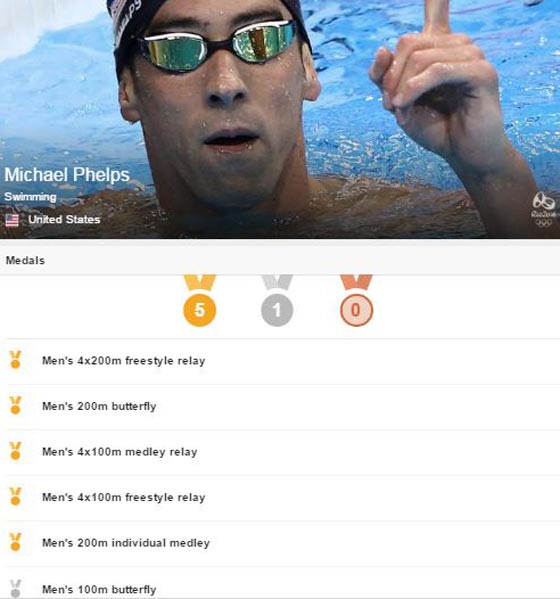Screen dimensions: 560x599
Task: Click the Michael Phelps athlete name
Action: [x=67, y=175]
